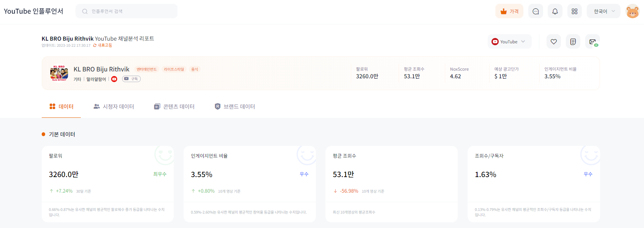
Task: Switch to the 시청자 데이터 tab
Action: (114, 106)
